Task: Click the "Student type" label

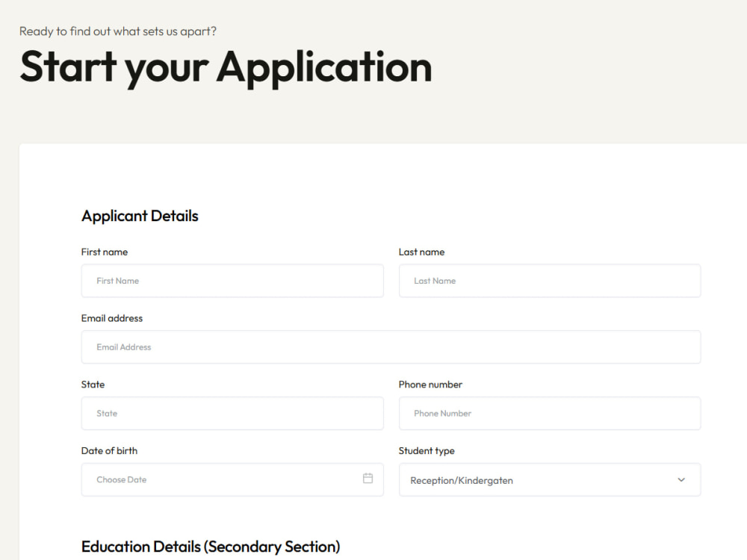Action: pos(427,451)
